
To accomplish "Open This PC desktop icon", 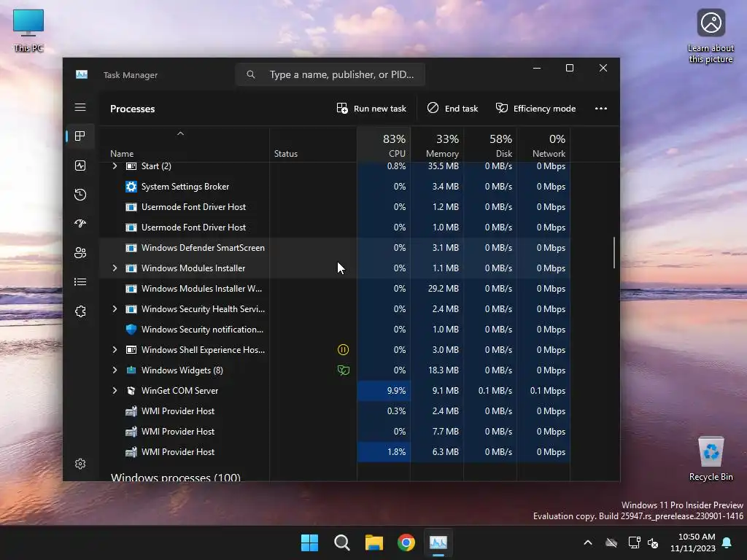I will tap(28, 31).
